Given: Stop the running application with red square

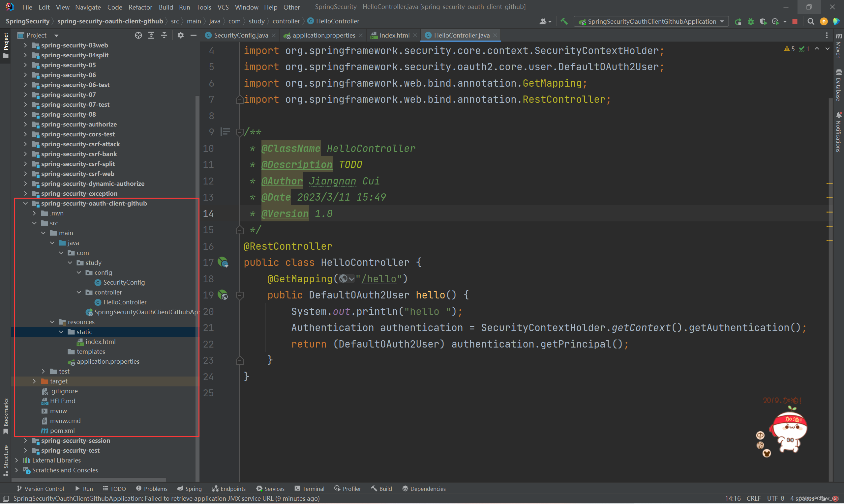Looking at the screenshot, I should (795, 21).
